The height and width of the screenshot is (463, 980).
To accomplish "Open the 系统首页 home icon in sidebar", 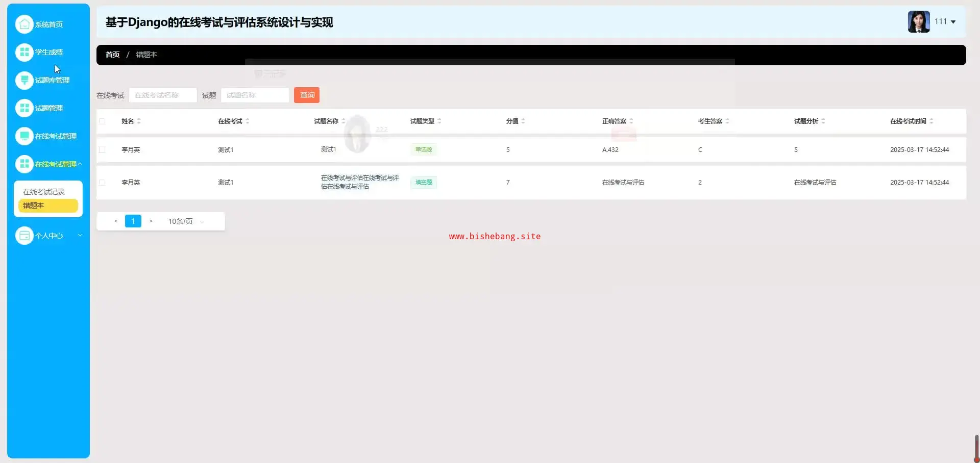I will pyautogui.click(x=24, y=24).
